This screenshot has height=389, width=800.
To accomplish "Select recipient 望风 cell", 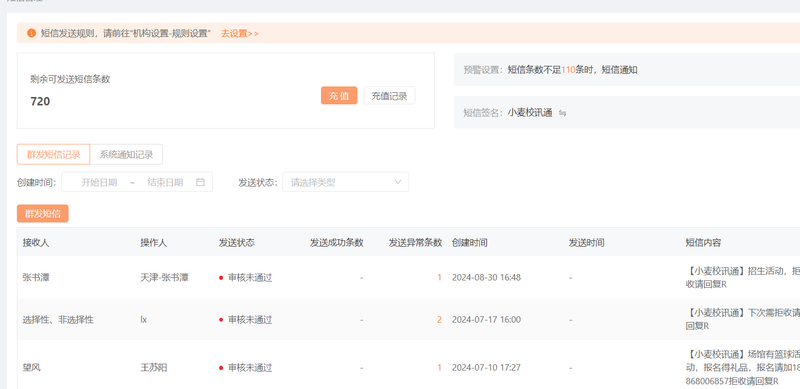I will (x=31, y=368).
